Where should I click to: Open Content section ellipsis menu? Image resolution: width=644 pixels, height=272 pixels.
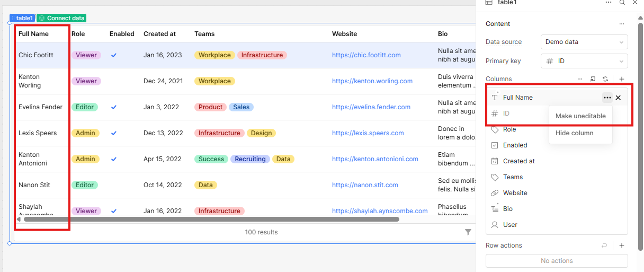point(622,24)
